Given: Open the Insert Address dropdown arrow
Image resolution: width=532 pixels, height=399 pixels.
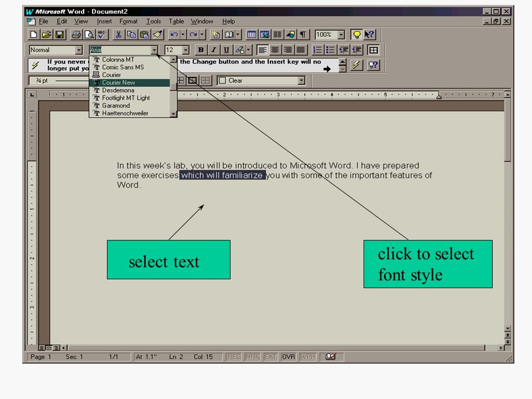Looking at the screenshot, I should tap(238, 34).
